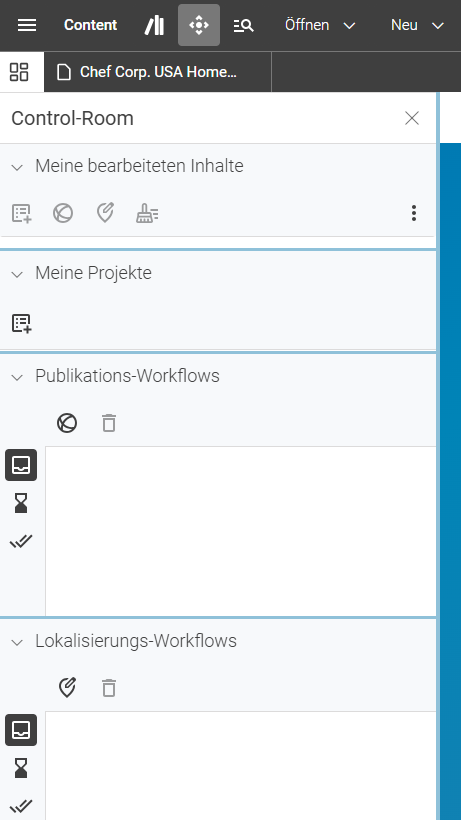Open the Öffnen dropdown menu
This screenshot has width=461, height=820.
320,25
